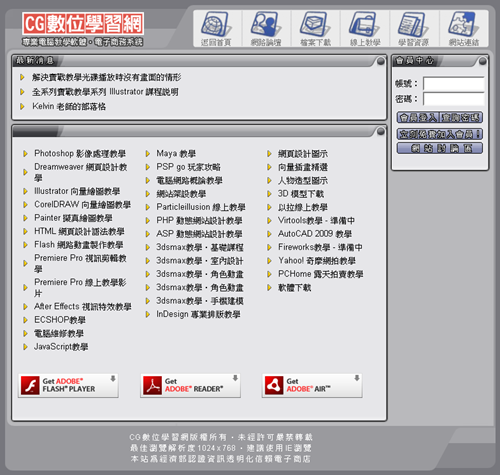Click the Get Adobe Flash Player badge
Viewport: 500px width, 475px height.
tap(68, 385)
